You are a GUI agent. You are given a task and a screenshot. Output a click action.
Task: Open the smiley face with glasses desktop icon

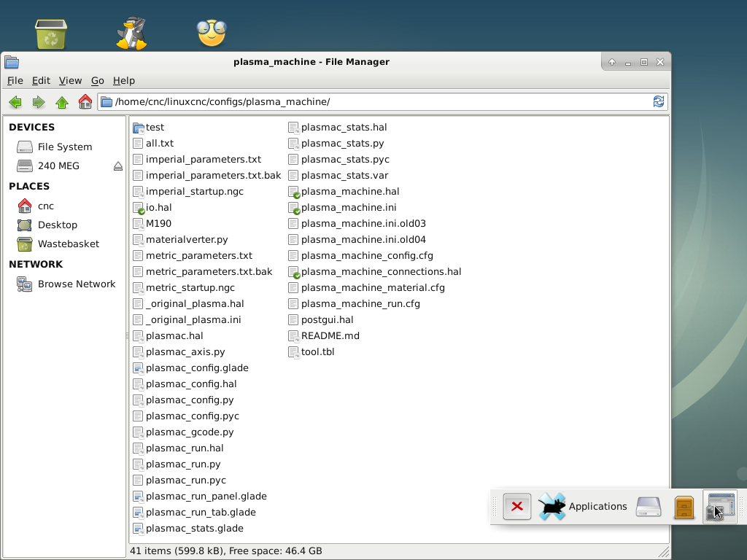click(x=212, y=33)
